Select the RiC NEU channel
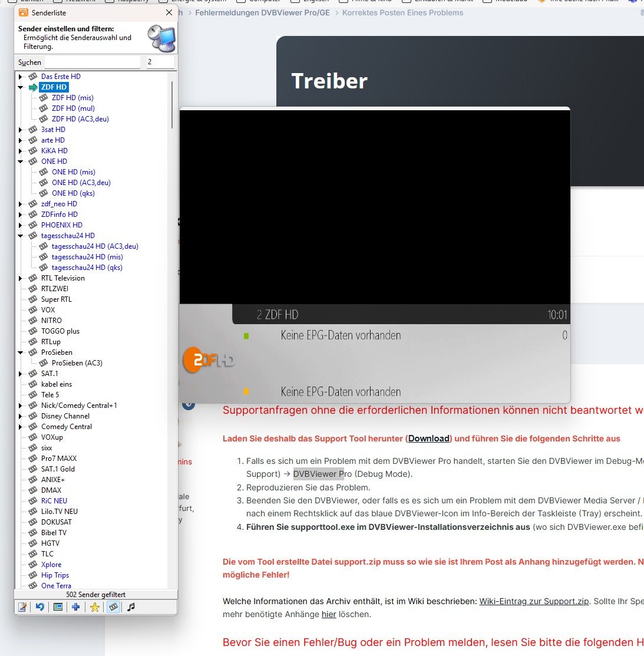The width and height of the screenshot is (644, 656). (54, 501)
